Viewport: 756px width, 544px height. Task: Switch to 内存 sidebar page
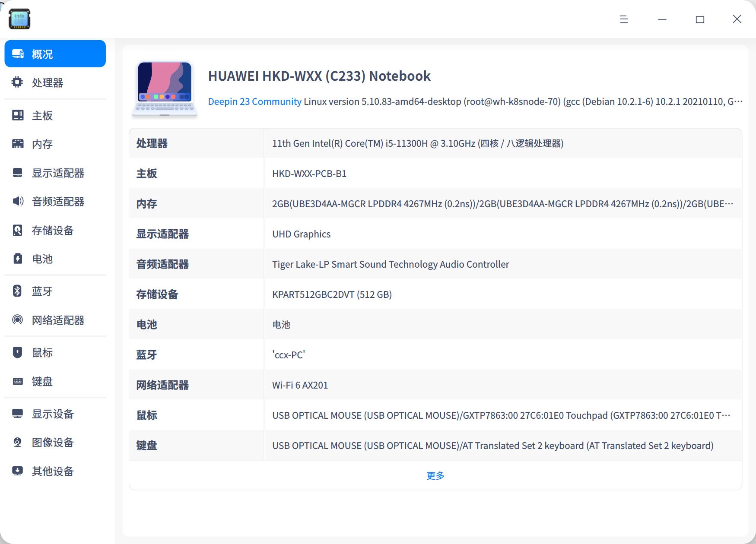[55, 144]
